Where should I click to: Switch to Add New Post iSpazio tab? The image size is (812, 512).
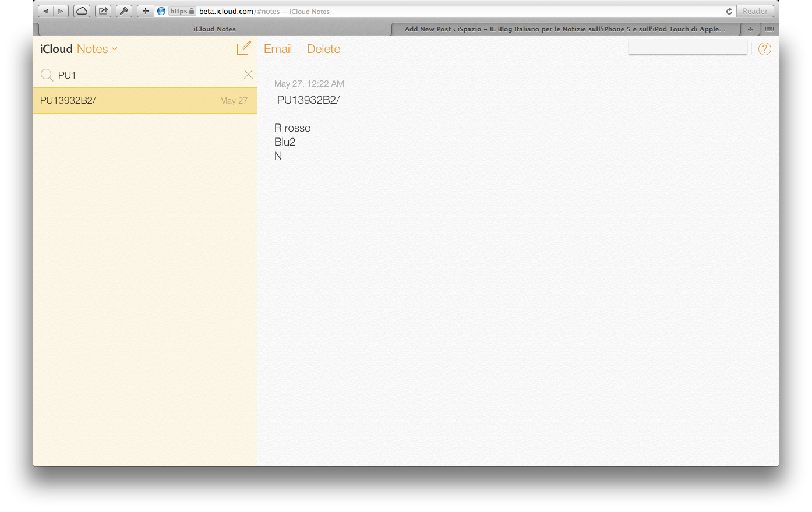pos(565,29)
